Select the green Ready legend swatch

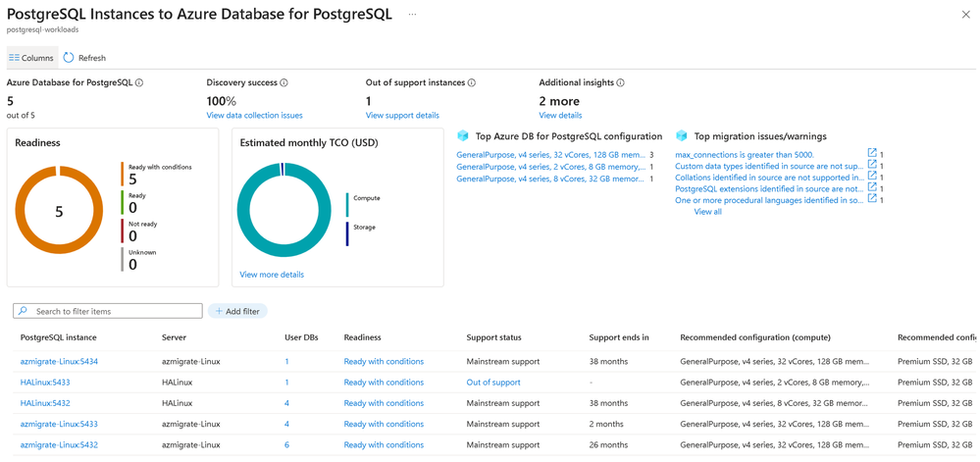tap(123, 203)
